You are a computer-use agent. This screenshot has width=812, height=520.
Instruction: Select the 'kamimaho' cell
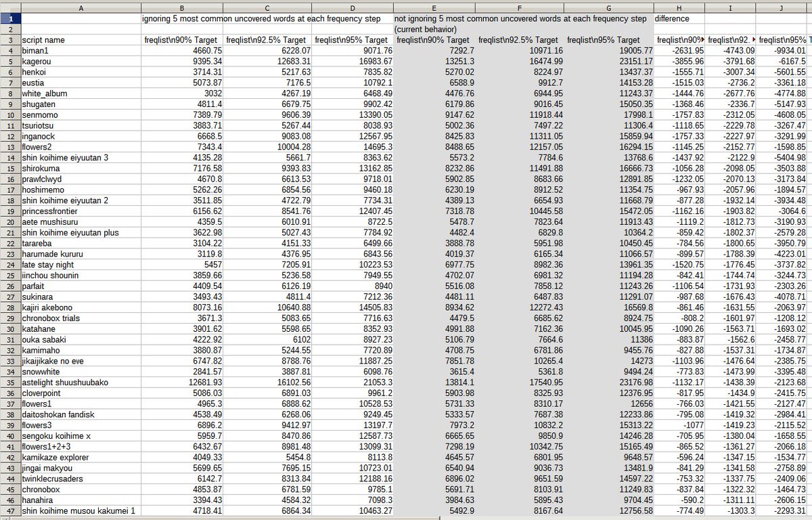[x=81, y=350]
